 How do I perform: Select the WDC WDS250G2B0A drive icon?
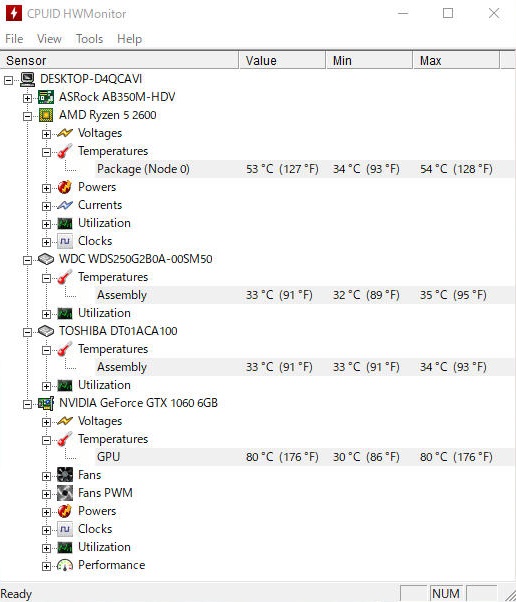(x=46, y=259)
